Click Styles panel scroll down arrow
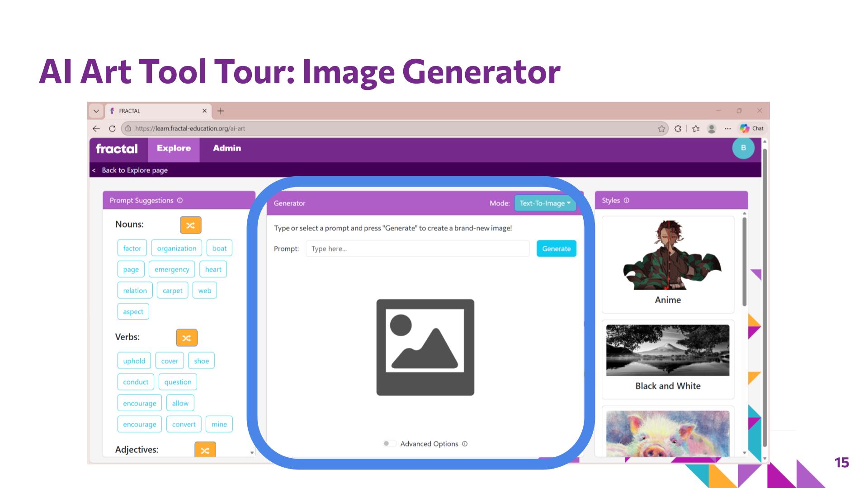This screenshot has height=488, width=868. click(745, 452)
